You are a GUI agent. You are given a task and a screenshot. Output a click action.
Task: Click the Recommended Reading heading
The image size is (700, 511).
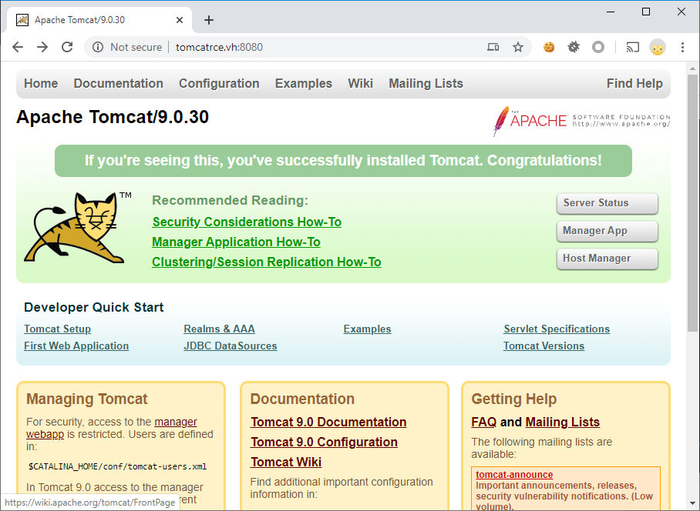pyautogui.click(x=230, y=200)
